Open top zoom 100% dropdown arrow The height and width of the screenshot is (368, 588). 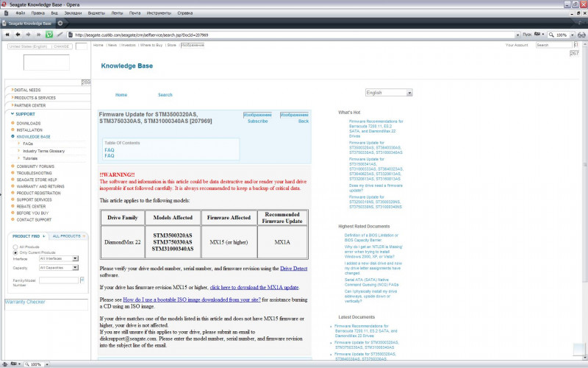pyautogui.click(x=573, y=35)
